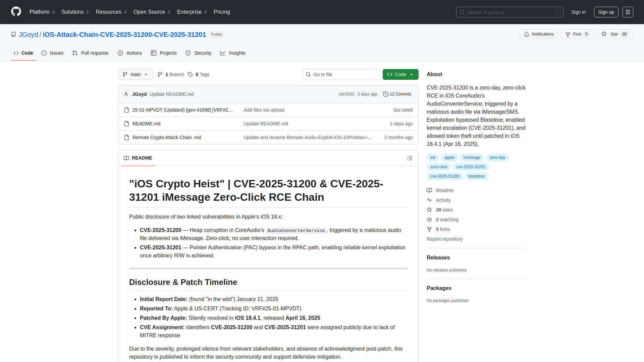Switch to the Projects tab

pyautogui.click(x=164, y=53)
